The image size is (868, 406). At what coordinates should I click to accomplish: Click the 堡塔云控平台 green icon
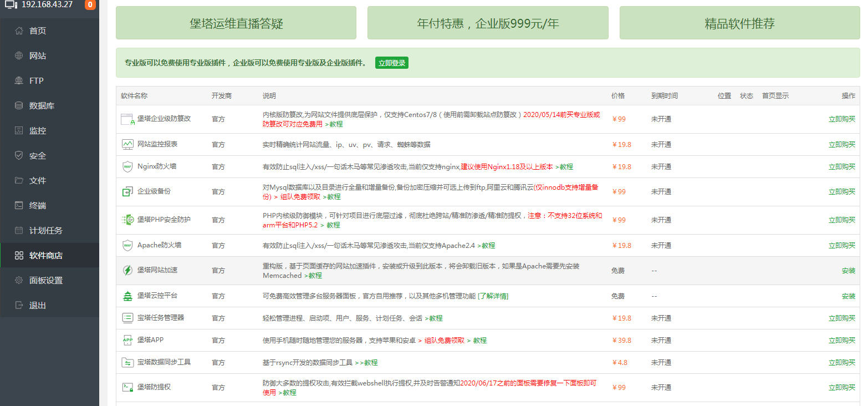(x=127, y=296)
